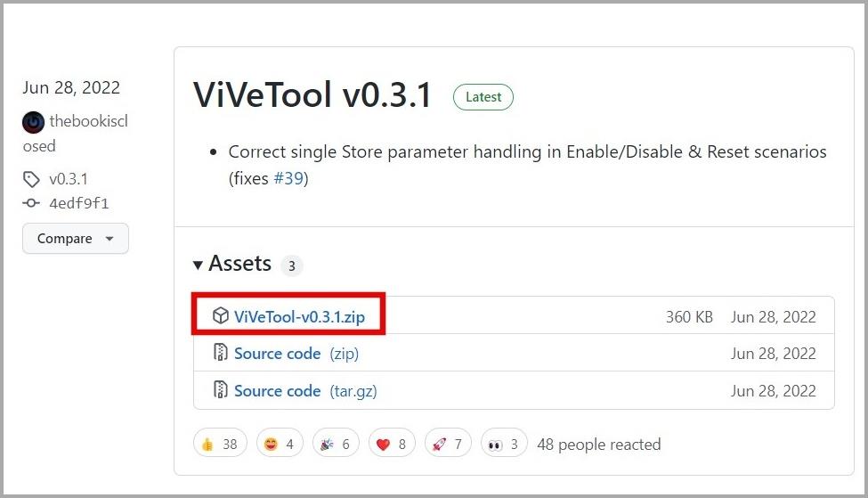Open the v0.3.1 tag link
This screenshot has height=498, width=868.
click(68, 179)
